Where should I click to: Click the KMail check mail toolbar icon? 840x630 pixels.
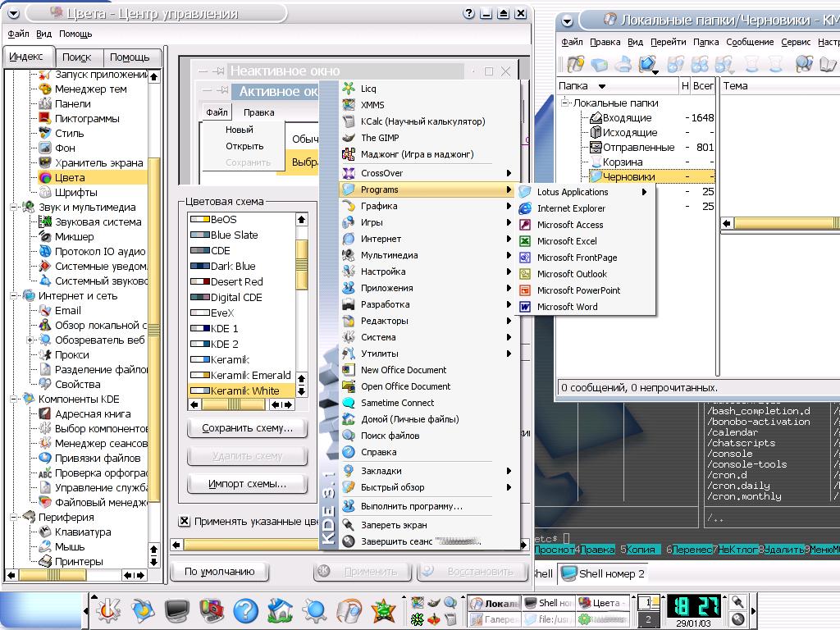point(648,64)
